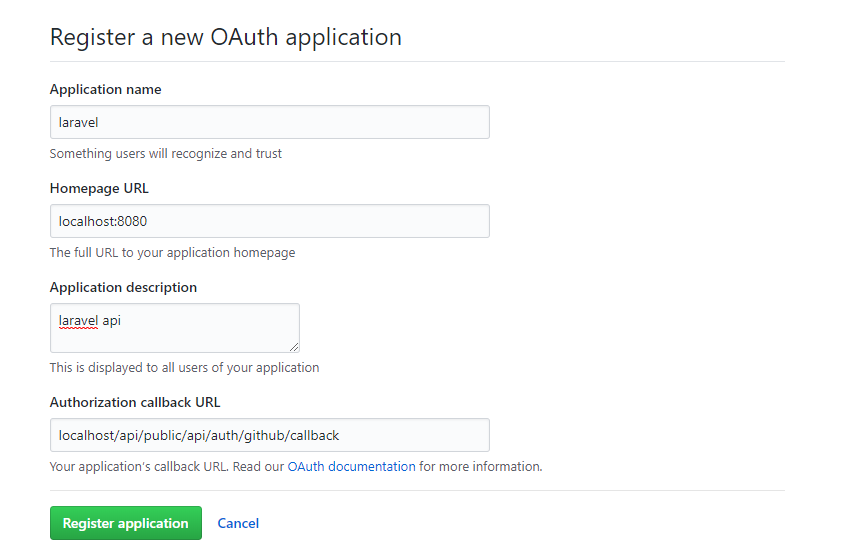Click the 'Something users will recognize' hint

[166, 154]
